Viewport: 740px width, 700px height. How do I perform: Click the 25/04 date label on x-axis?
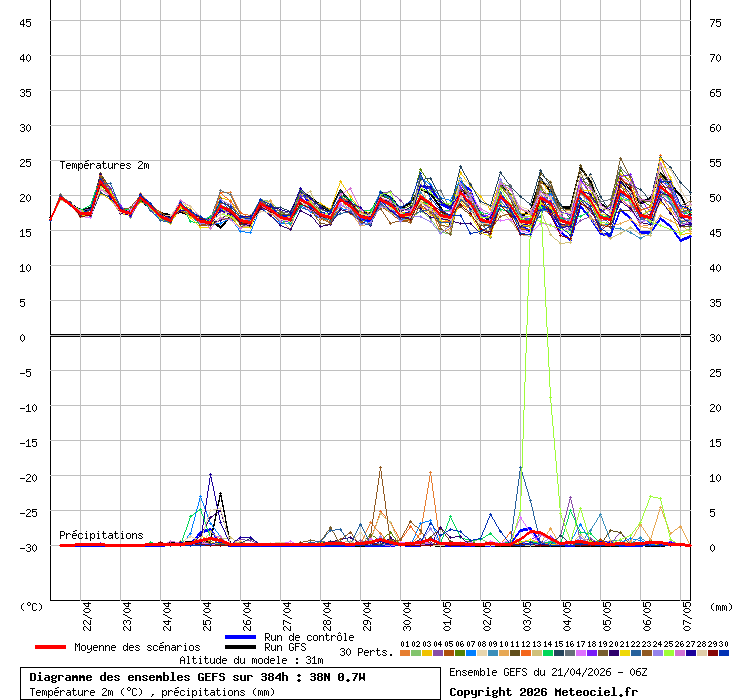click(x=207, y=611)
